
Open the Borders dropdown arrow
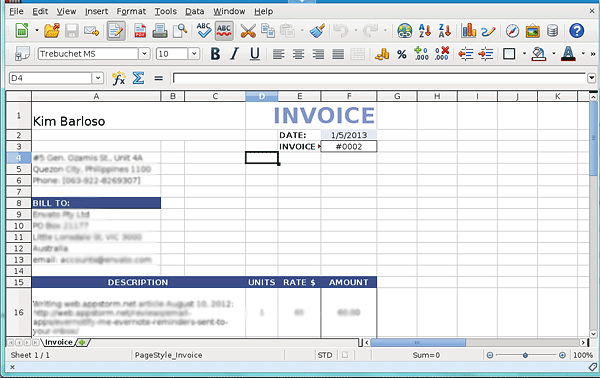coord(524,54)
